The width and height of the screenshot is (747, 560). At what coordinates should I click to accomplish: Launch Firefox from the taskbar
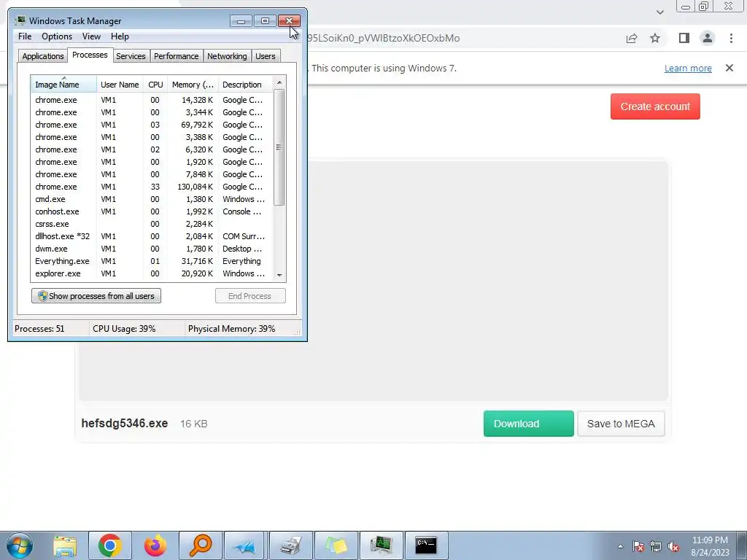click(155, 545)
